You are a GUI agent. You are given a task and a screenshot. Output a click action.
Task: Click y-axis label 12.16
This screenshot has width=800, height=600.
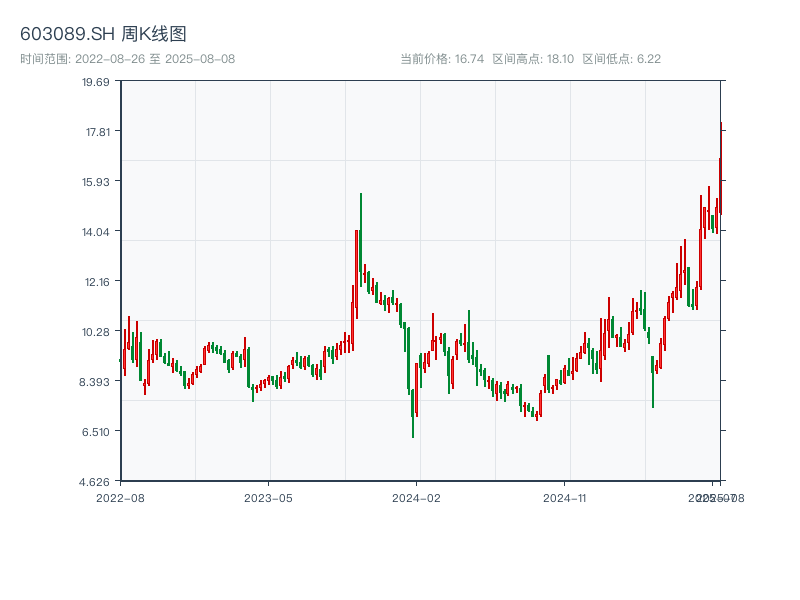pos(97,282)
